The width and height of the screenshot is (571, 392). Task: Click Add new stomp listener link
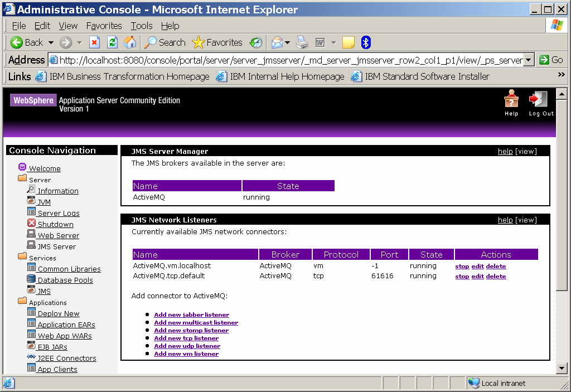click(x=191, y=330)
